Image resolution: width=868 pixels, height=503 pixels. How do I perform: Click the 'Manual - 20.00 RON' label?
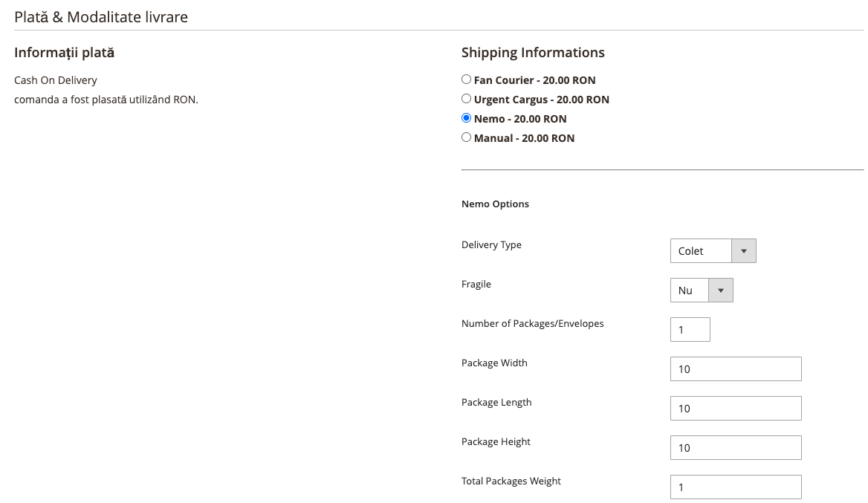(x=524, y=138)
